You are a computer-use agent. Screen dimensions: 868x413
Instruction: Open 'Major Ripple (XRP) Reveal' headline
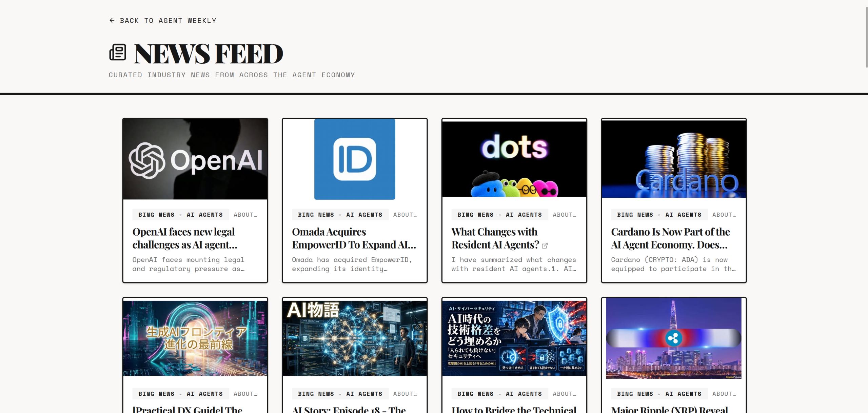click(670, 409)
